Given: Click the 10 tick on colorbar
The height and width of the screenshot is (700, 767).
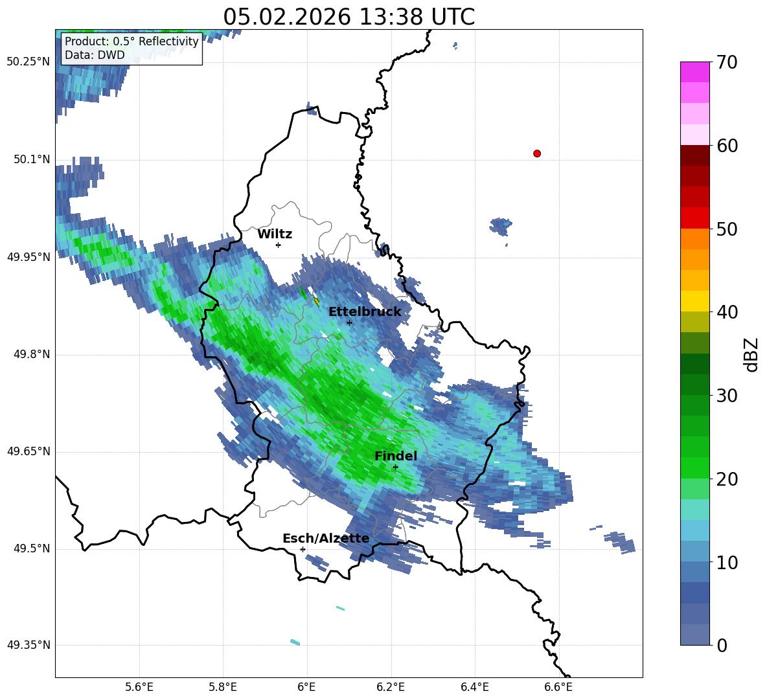Looking at the screenshot, I should coord(727,562).
